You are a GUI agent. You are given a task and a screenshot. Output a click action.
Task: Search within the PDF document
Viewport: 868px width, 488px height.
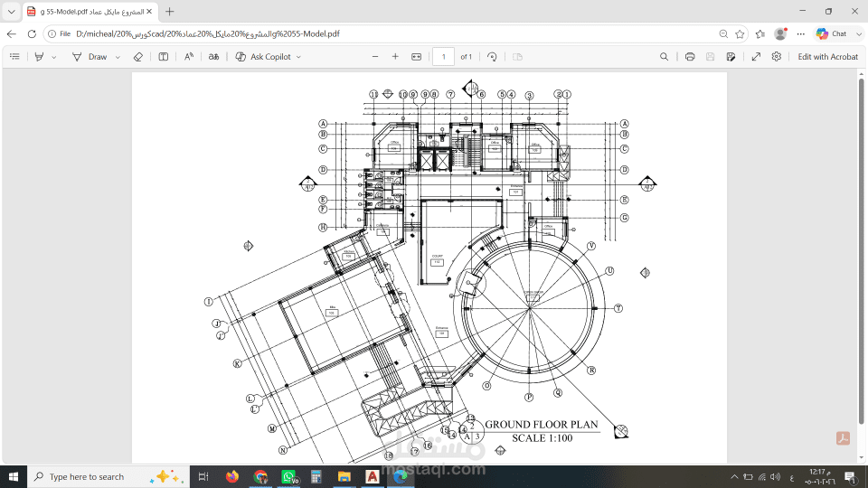click(664, 56)
